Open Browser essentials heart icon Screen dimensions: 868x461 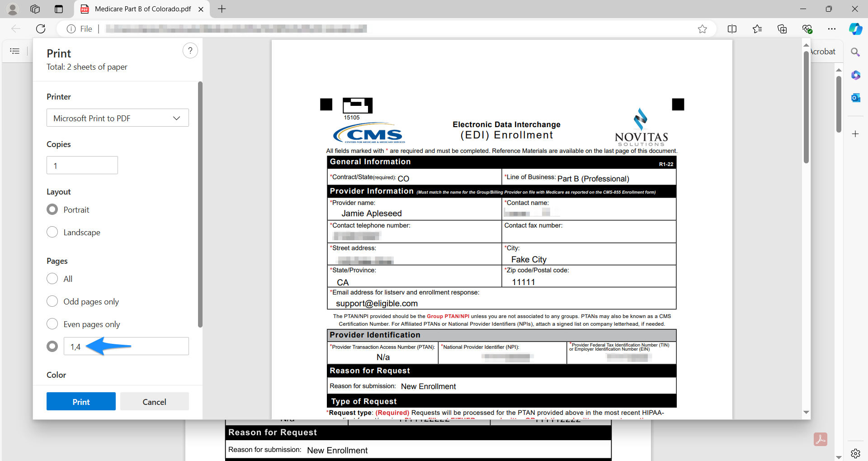click(x=807, y=29)
